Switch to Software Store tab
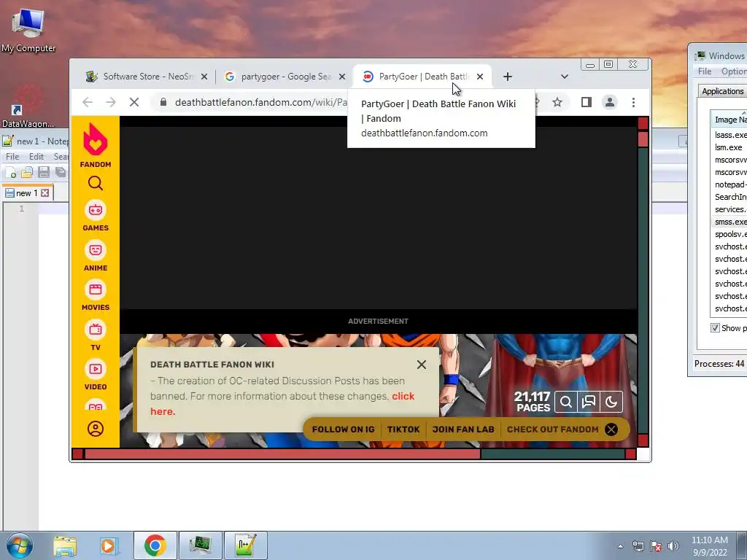This screenshot has width=747, height=560. [x=146, y=77]
